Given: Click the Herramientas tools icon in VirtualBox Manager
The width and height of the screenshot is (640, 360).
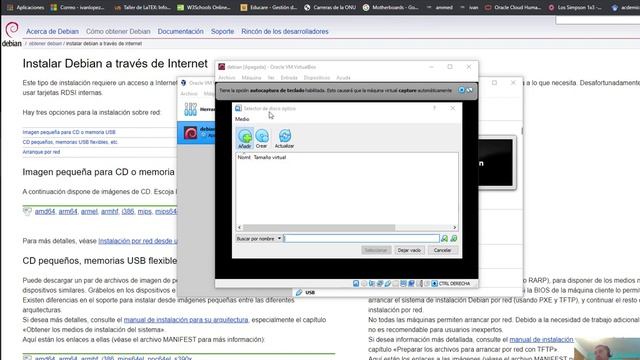Looking at the screenshot, I should click(x=190, y=109).
